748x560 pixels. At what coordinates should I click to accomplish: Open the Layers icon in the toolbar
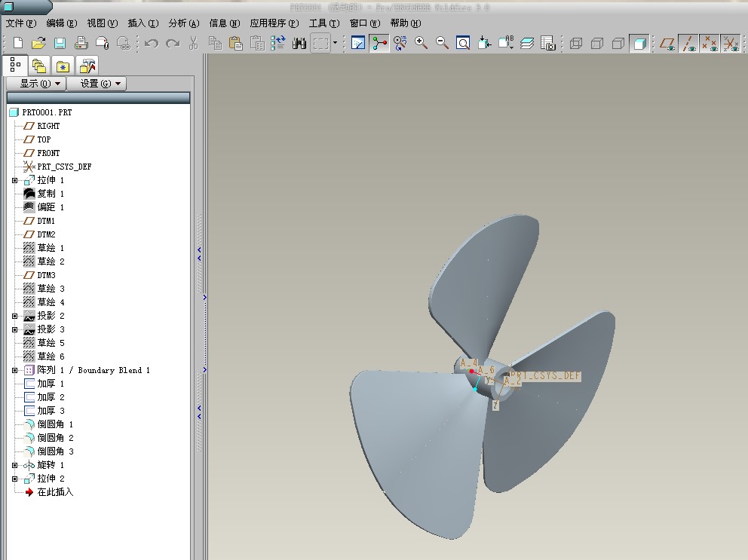(526, 43)
